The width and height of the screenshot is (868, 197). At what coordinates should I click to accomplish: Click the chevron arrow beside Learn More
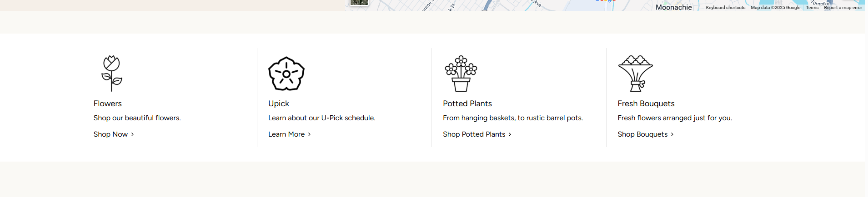click(309, 134)
